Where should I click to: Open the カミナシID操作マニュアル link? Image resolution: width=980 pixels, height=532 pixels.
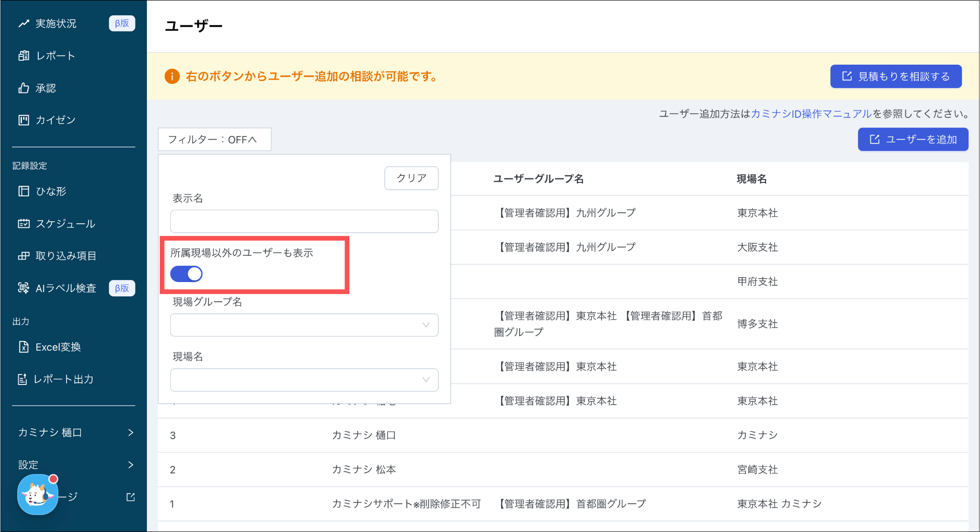pyautogui.click(x=811, y=114)
